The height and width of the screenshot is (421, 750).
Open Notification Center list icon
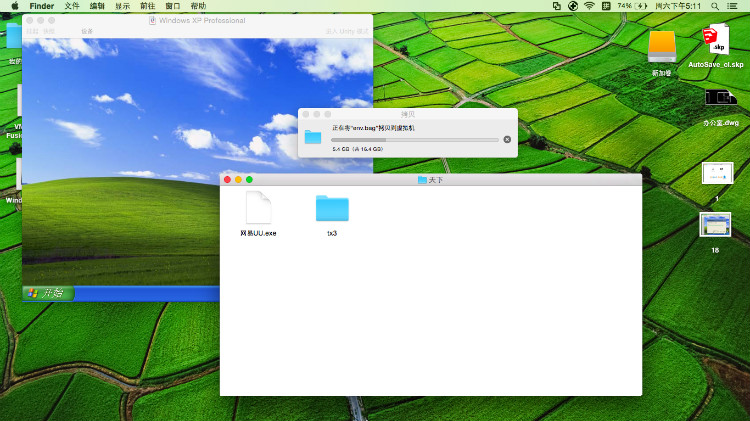[x=732, y=6]
